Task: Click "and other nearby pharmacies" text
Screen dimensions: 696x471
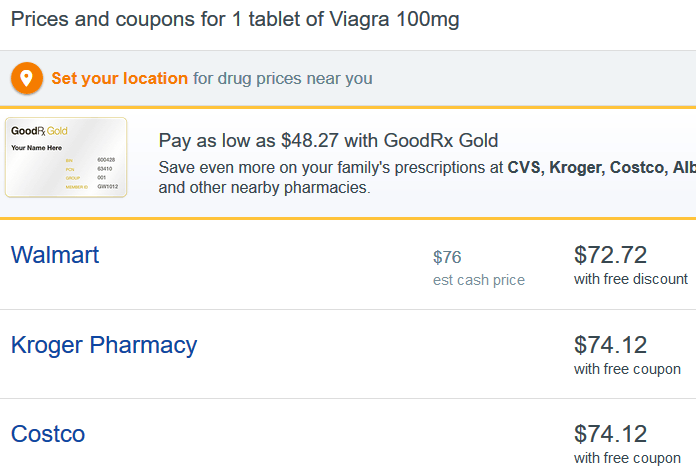Action: pos(265,188)
